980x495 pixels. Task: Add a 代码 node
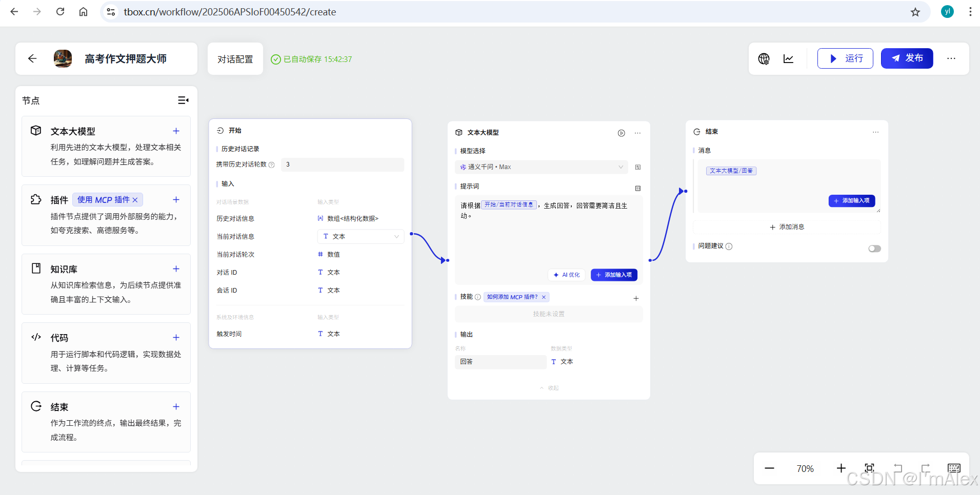tap(176, 338)
